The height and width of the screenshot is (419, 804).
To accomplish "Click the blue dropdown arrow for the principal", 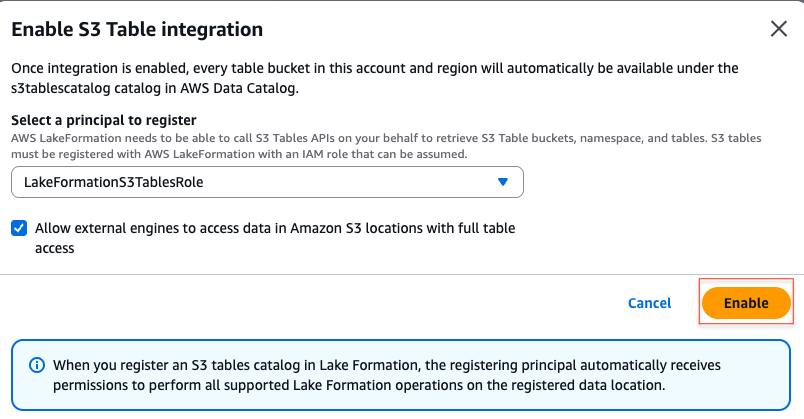I will tap(502, 182).
